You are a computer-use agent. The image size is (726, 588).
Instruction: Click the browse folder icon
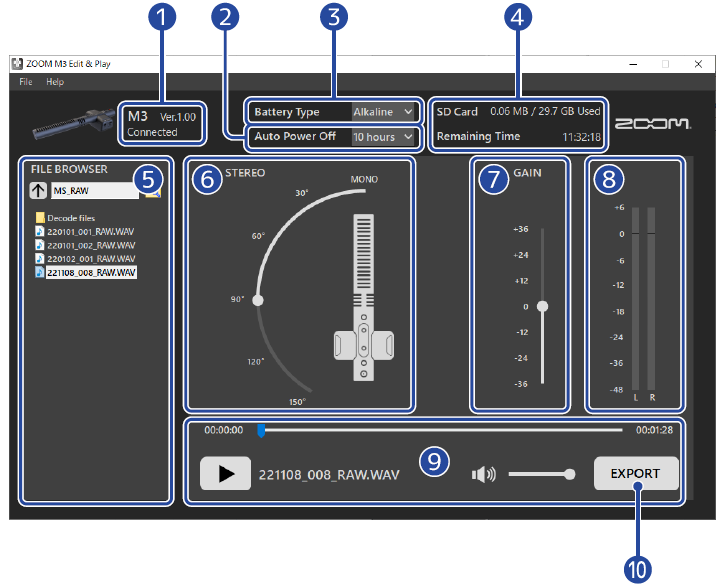(153, 193)
